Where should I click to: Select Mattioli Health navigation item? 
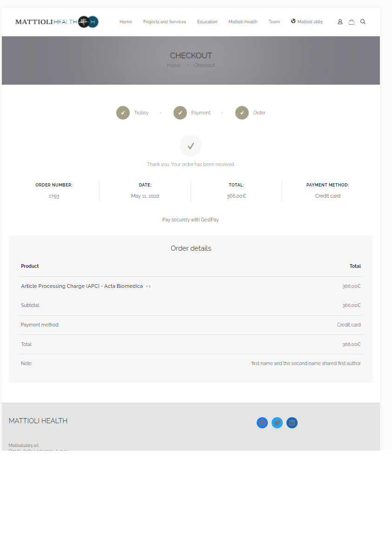click(243, 22)
